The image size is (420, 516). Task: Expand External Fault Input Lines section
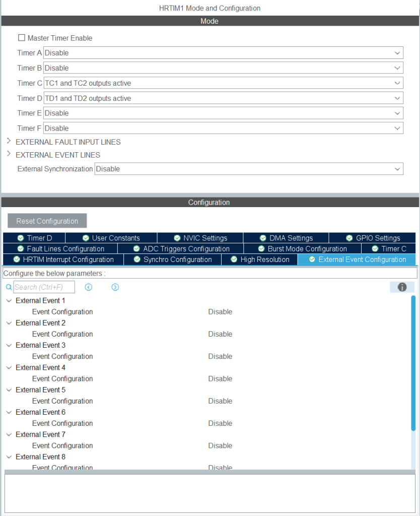pos(9,142)
